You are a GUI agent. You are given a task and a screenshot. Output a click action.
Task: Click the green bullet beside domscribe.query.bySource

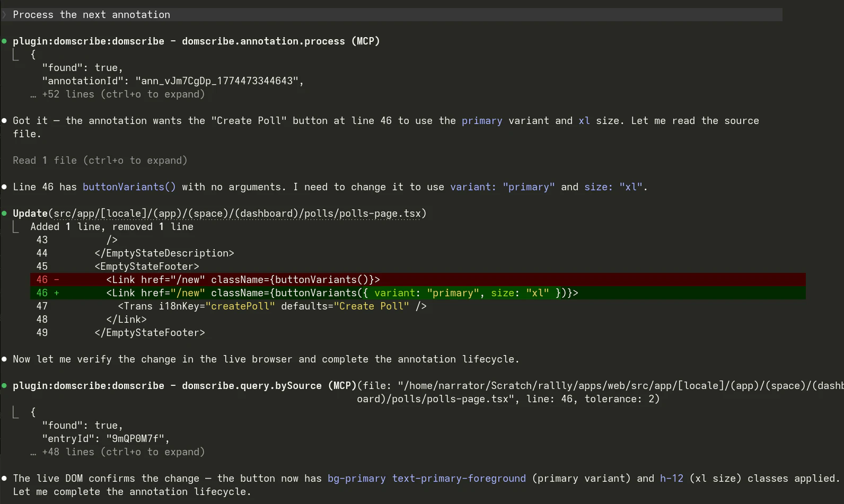(4, 386)
